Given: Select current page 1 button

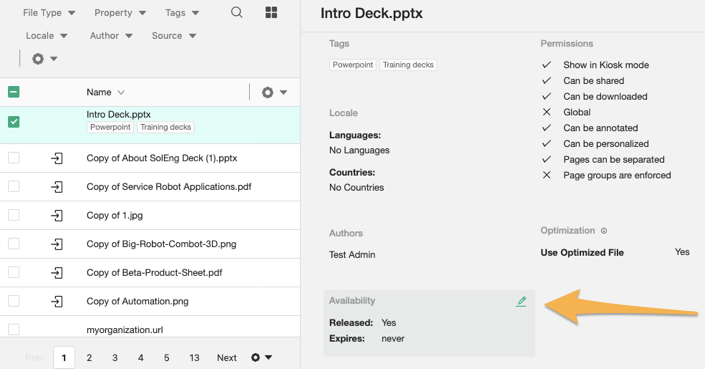Looking at the screenshot, I should point(64,358).
